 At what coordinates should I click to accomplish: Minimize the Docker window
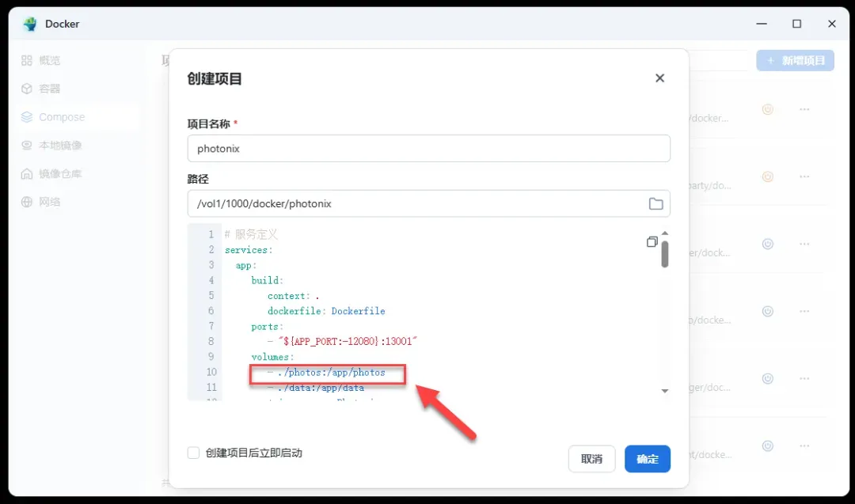(762, 24)
